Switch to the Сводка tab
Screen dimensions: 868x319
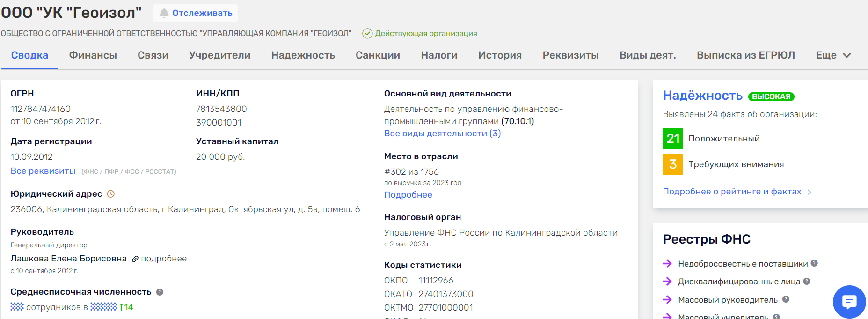point(29,55)
